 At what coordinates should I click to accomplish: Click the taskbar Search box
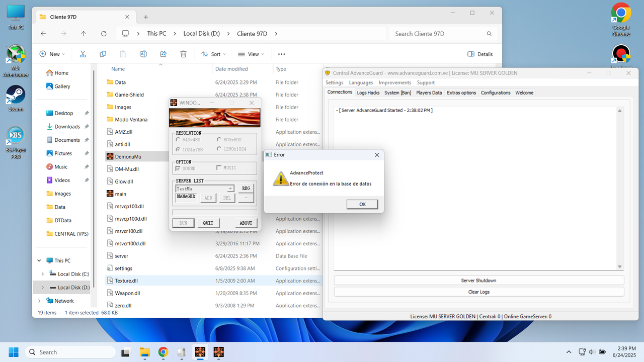point(70,352)
